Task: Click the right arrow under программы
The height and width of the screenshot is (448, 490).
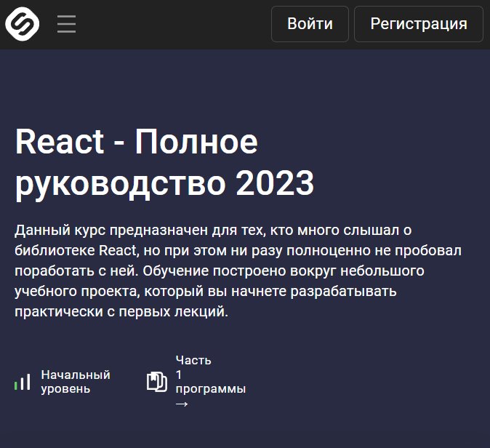Action: tap(182, 404)
